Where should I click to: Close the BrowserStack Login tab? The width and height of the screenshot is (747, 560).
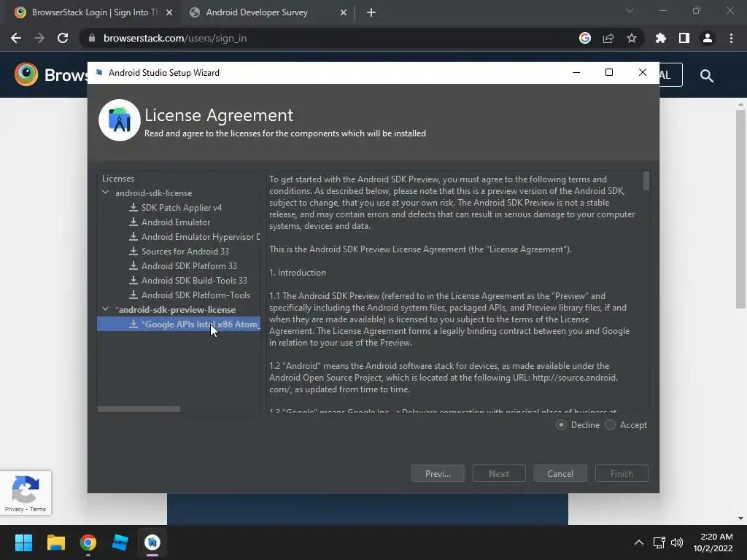(169, 12)
